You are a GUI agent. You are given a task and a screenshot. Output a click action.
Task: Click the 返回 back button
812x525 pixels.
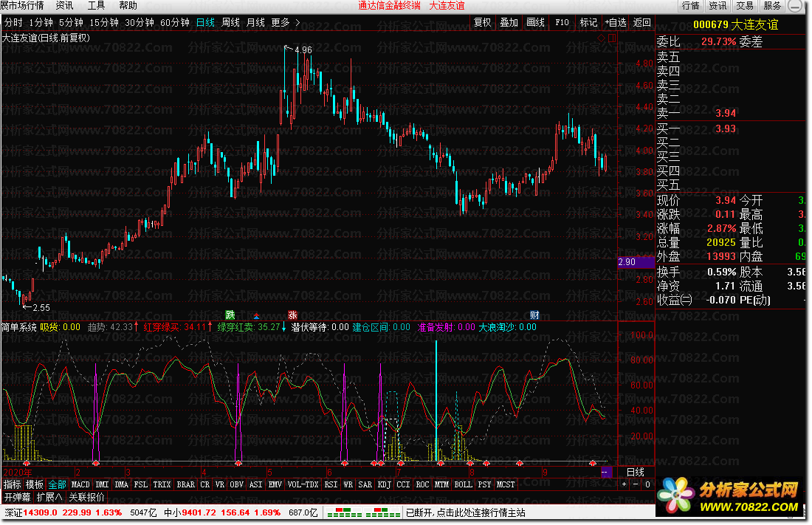tap(642, 22)
